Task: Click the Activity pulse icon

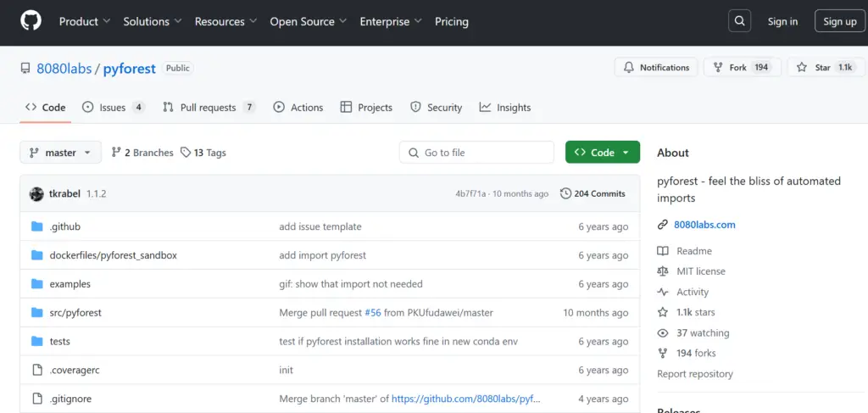Action: pos(663,292)
